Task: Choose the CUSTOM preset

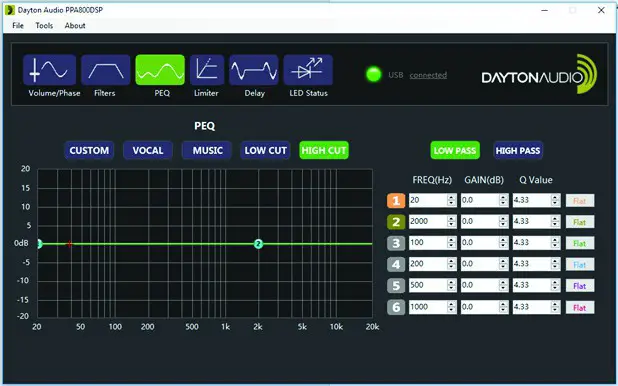Action: point(89,150)
